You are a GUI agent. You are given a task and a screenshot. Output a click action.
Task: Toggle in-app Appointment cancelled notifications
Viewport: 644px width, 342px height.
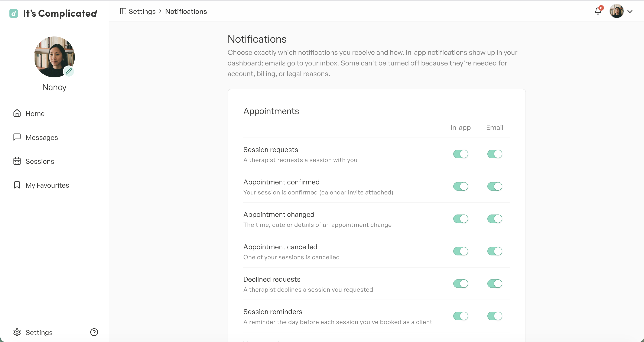461,251
